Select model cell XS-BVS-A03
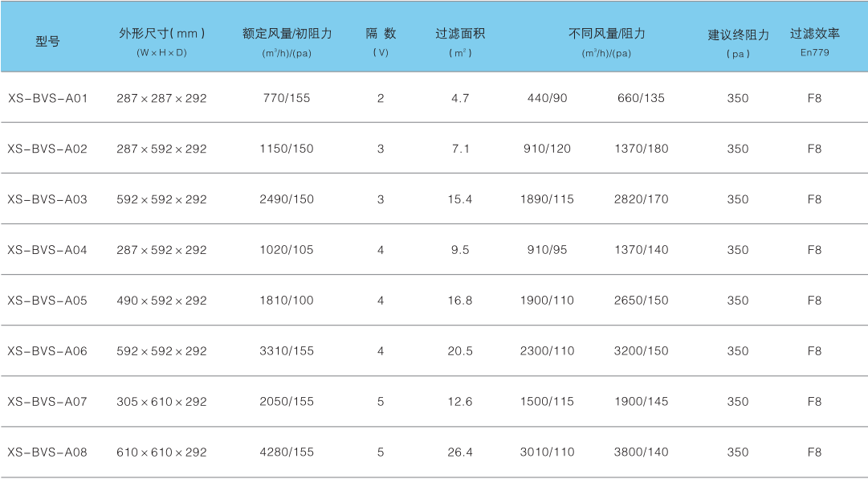The width and height of the screenshot is (868, 479). coord(47,199)
